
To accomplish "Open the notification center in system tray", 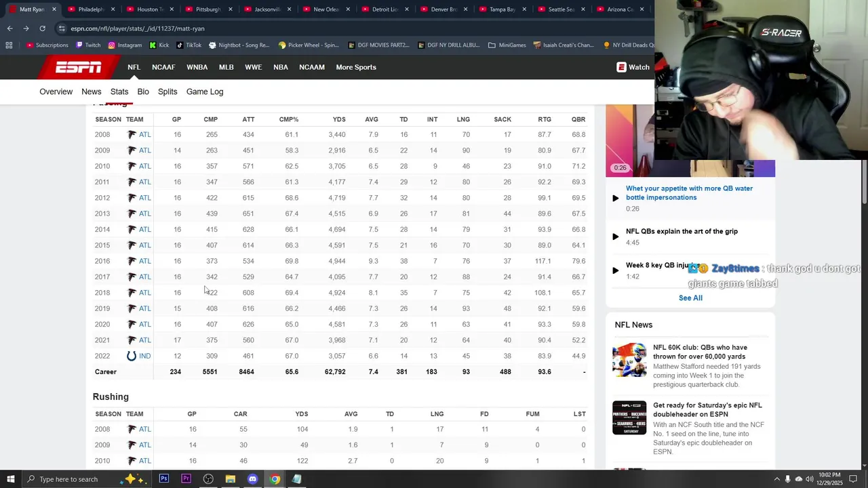I will tap(853, 479).
